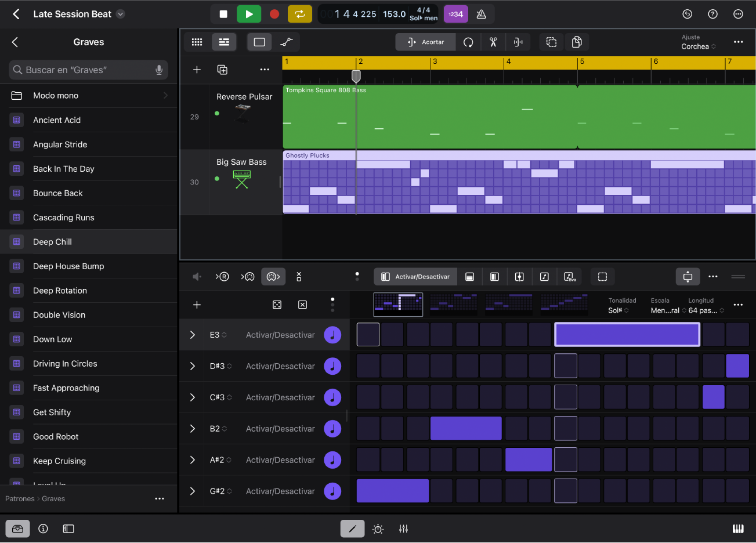
Task: Select the loop tool icon
Action: pyautogui.click(x=468, y=42)
